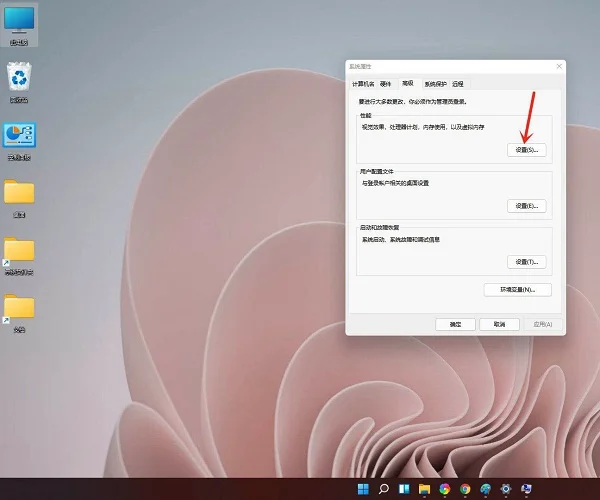
Task: Click the 用户配置文件 group label
Action: pos(377,171)
